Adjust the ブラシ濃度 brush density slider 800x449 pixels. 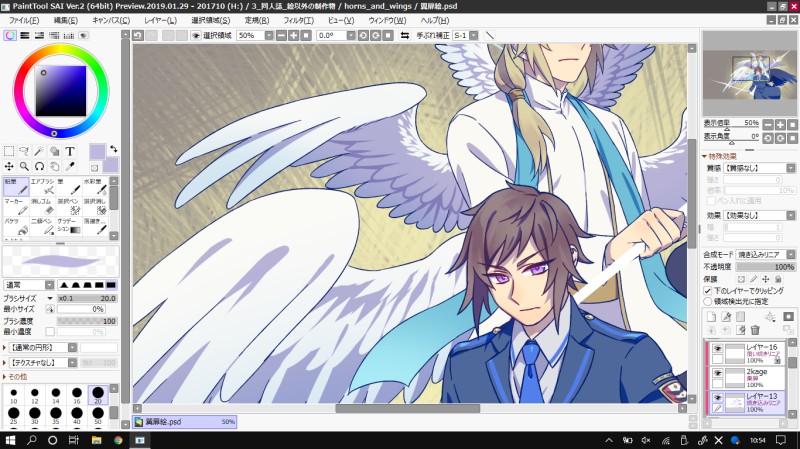[87, 321]
